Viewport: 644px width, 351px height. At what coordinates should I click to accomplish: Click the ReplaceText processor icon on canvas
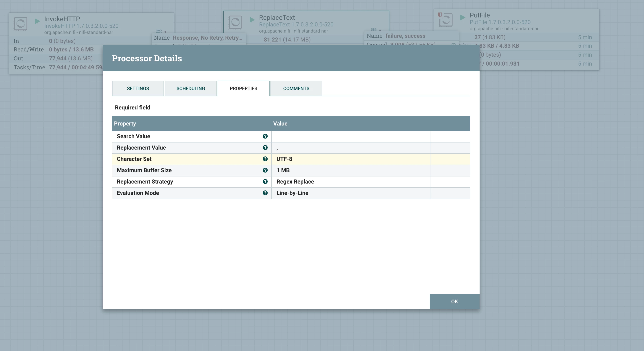point(235,22)
